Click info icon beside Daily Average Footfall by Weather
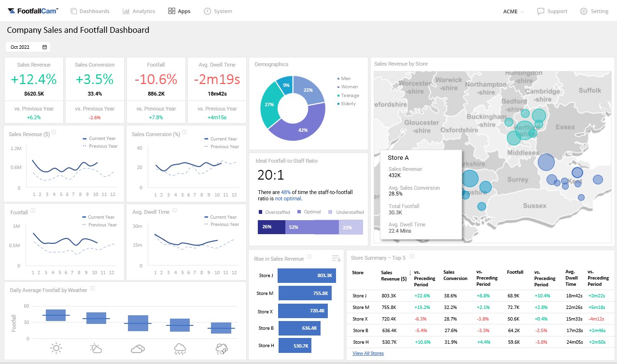 (92, 289)
